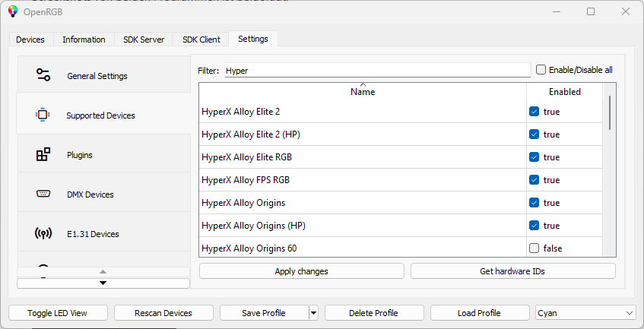The height and width of the screenshot is (329, 644).
Task: Open the SDK Client tab
Action: pos(201,40)
